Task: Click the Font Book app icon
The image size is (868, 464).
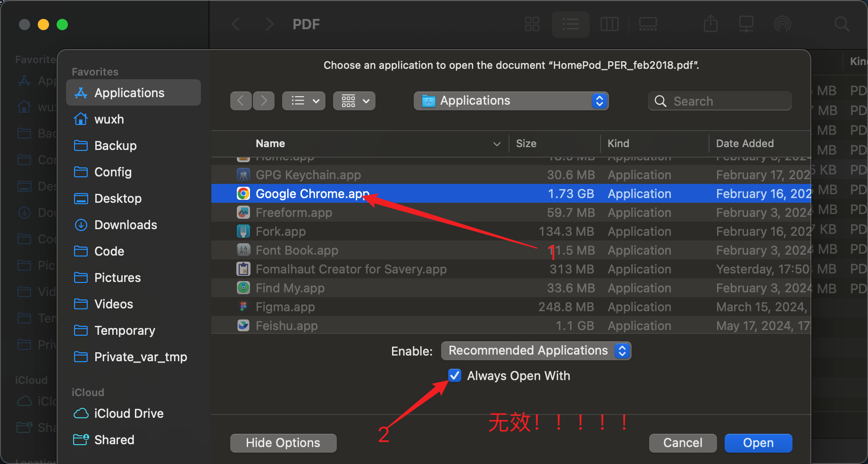Action: coord(243,250)
